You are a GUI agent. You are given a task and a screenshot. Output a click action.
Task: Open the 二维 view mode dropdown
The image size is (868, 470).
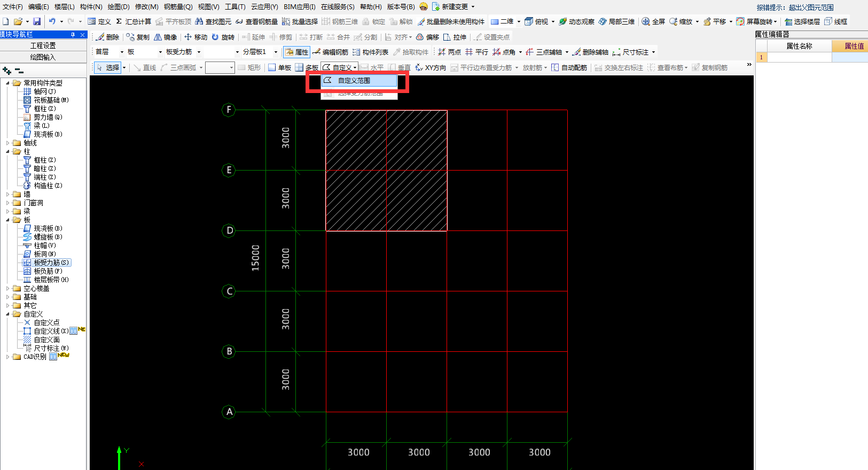[x=519, y=21]
